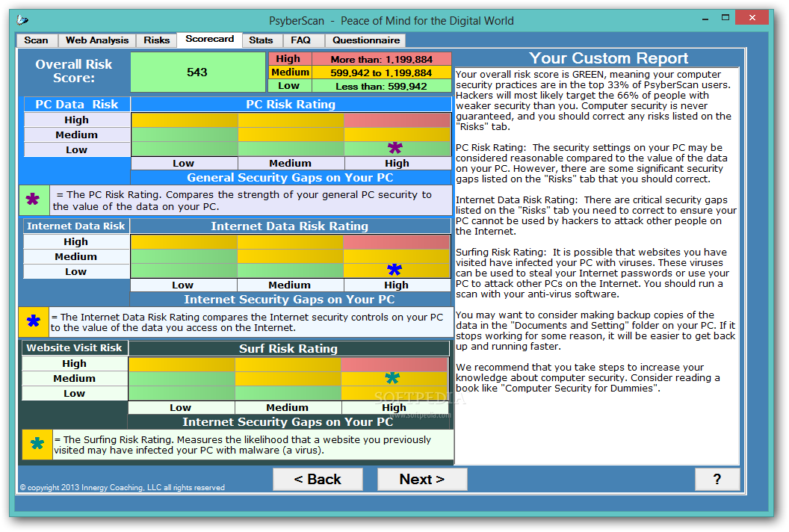Click the copyright 2013 Innergy Coaching text

[x=123, y=487]
